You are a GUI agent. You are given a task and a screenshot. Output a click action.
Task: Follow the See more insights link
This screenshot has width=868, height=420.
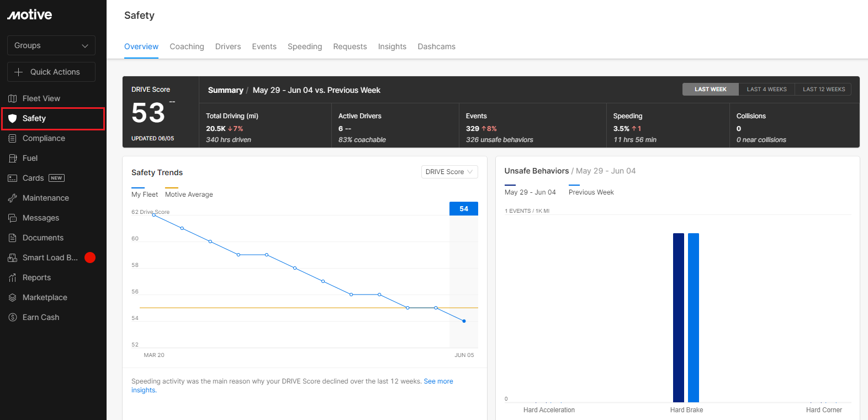pos(438,381)
